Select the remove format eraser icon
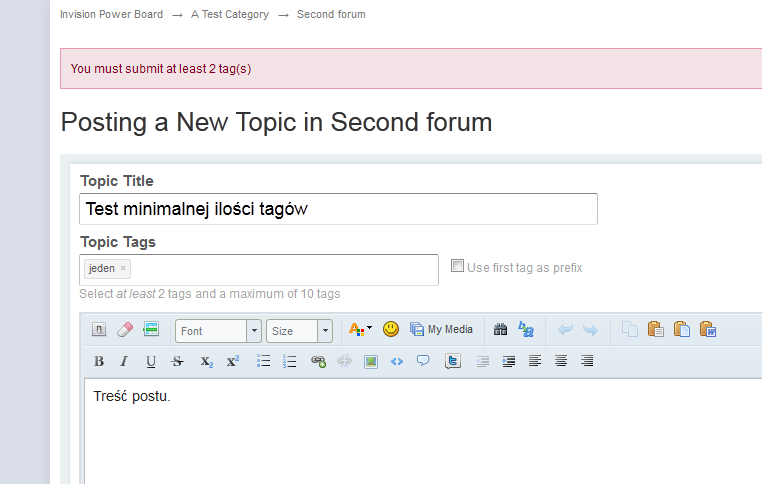762x484 pixels. pyautogui.click(x=125, y=329)
